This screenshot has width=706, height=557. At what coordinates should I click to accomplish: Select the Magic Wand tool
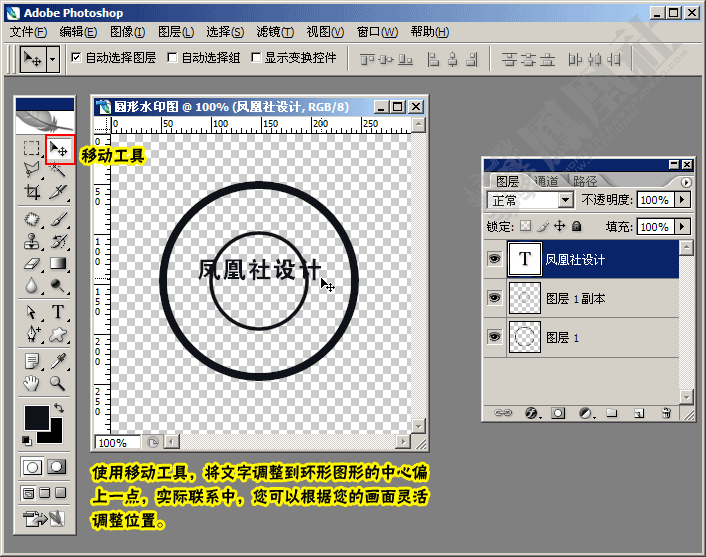pos(58,169)
